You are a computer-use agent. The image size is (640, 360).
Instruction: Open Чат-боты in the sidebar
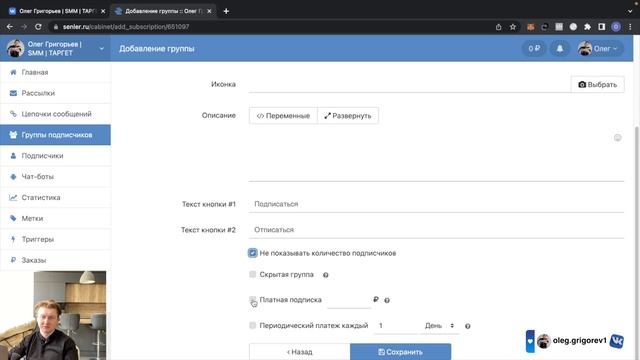(55, 176)
